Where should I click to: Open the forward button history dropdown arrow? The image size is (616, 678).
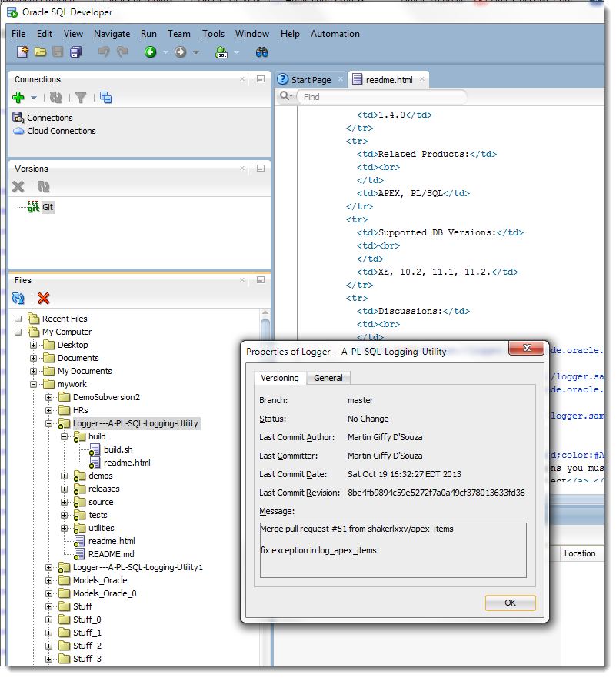196,53
